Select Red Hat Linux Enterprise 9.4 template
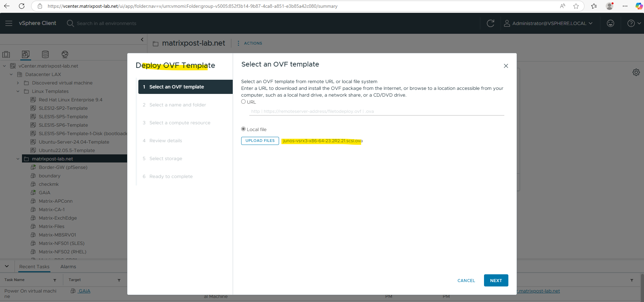 (x=70, y=100)
